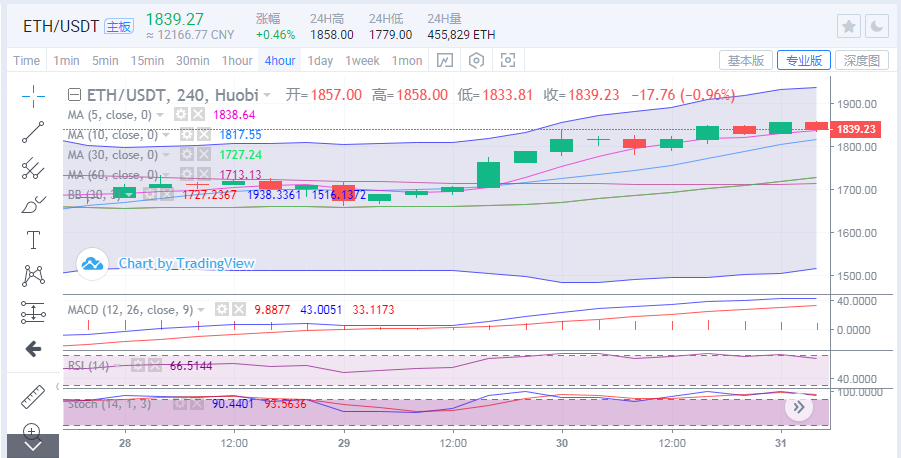Select the 1min timeframe
This screenshot has width=901, height=458.
(x=66, y=60)
